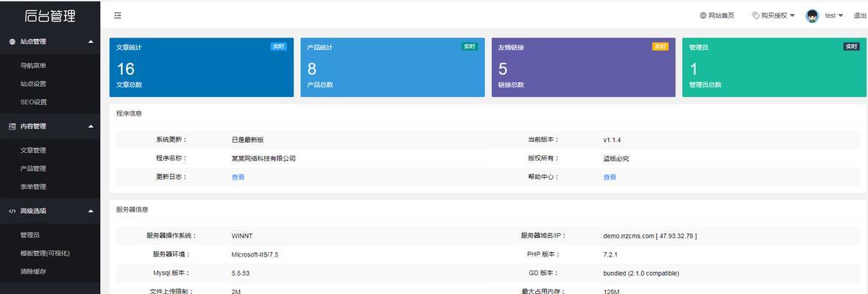
Task: Click 查看 link for 帮助中心
Action: coord(610,177)
